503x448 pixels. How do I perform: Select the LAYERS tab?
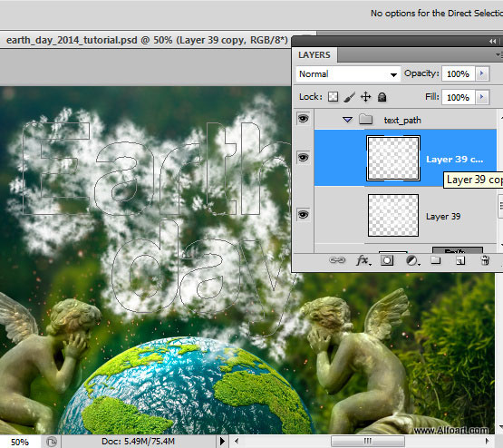(x=314, y=55)
